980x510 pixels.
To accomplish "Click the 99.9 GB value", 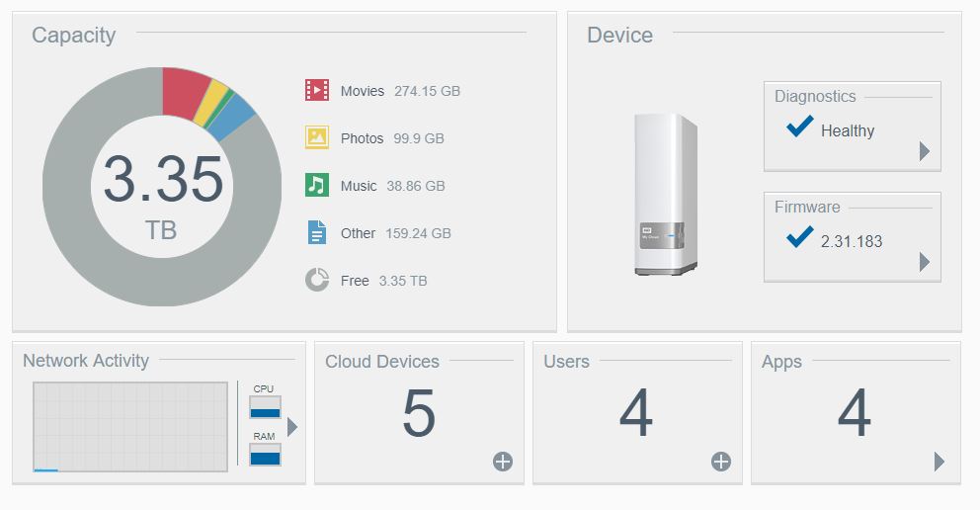I will [419, 138].
